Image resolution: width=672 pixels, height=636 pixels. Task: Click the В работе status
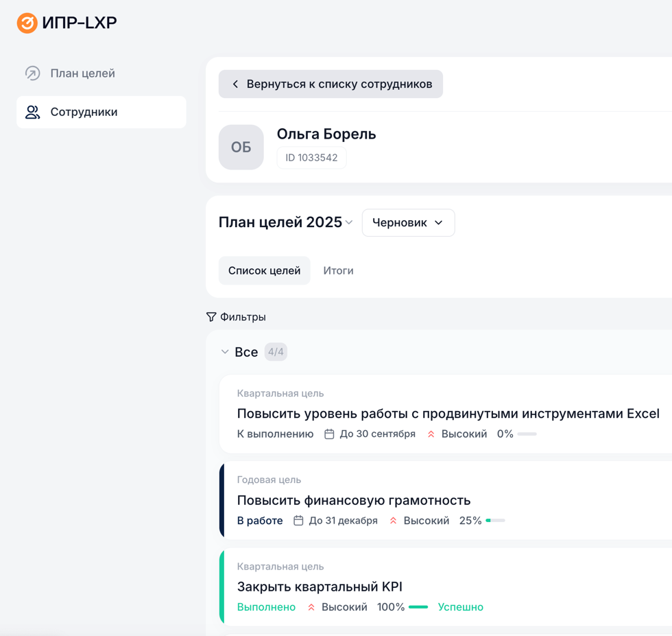(260, 521)
